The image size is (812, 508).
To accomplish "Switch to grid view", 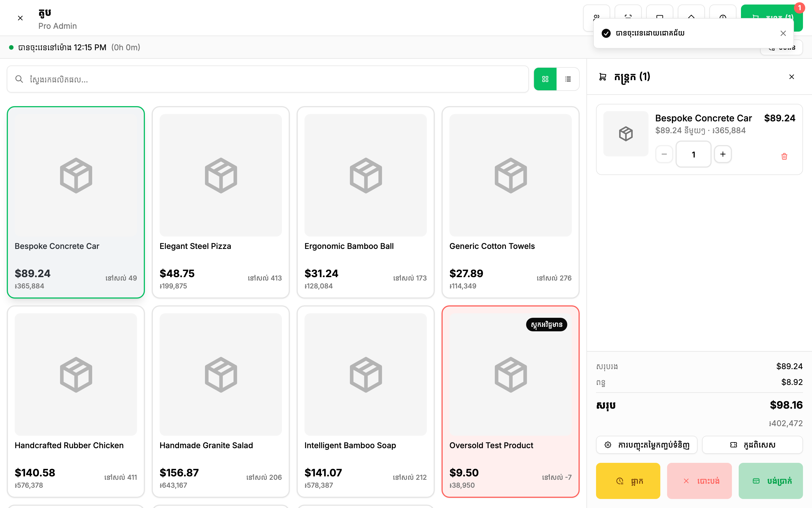I will (x=545, y=79).
